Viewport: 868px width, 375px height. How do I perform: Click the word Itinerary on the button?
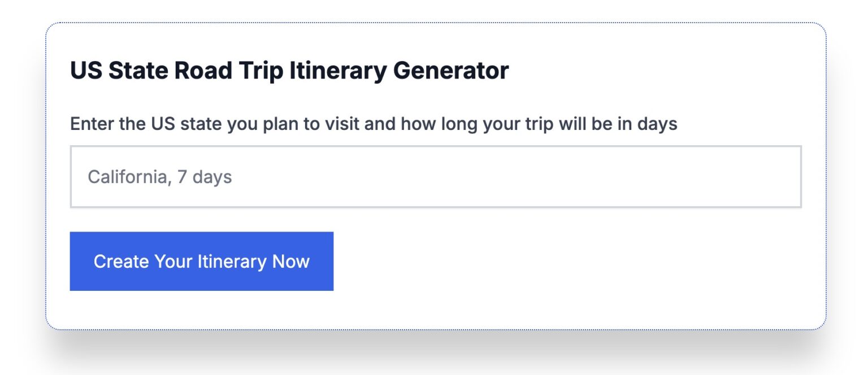pos(232,261)
